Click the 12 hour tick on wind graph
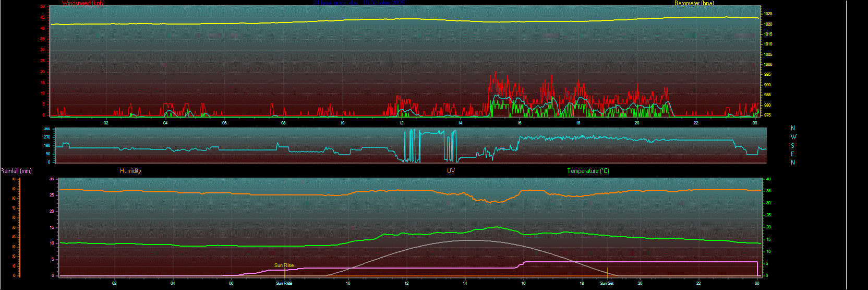 tap(401, 123)
